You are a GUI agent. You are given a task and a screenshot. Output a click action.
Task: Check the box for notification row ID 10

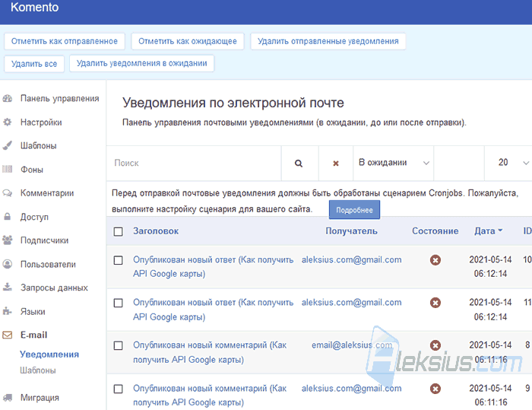click(118, 260)
